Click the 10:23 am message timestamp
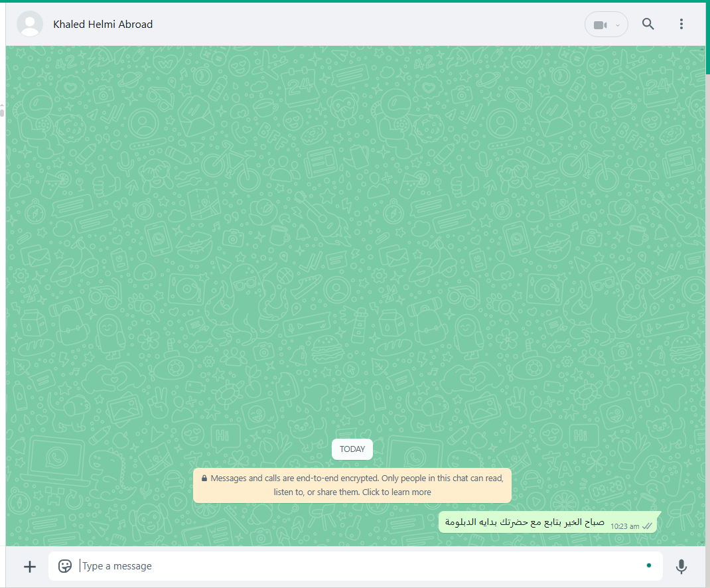 (x=624, y=526)
